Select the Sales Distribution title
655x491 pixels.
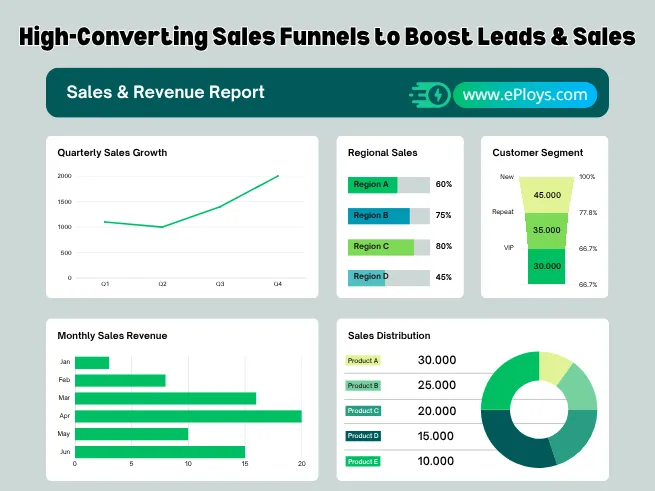tap(389, 336)
